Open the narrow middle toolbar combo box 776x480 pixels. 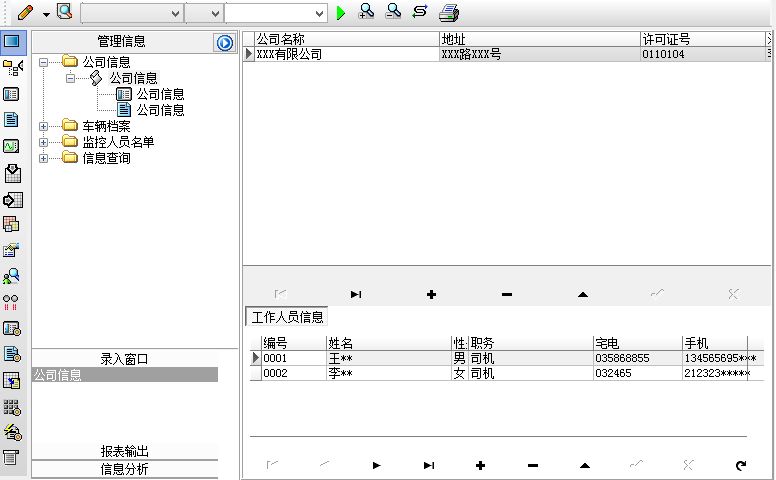pos(204,13)
